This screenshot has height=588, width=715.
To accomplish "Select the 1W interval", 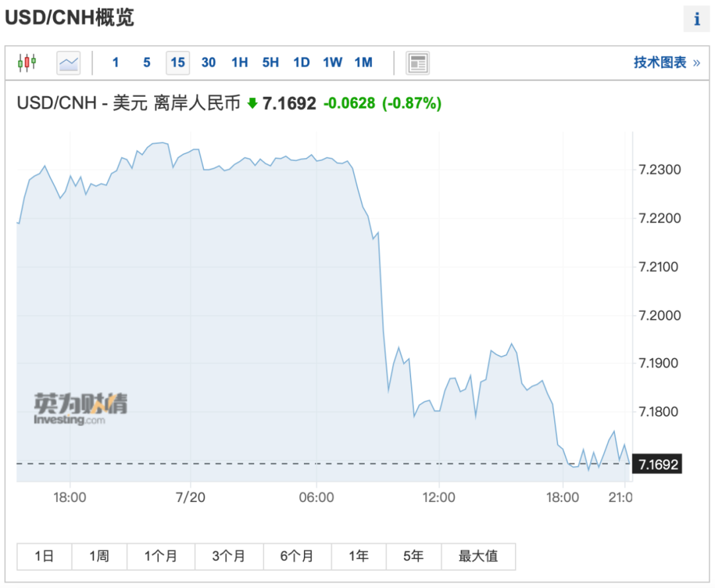I will pyautogui.click(x=332, y=63).
